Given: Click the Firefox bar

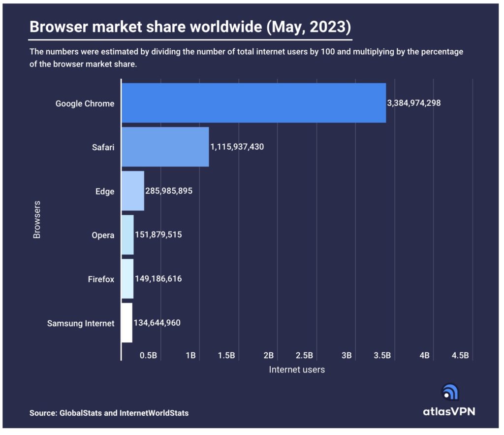Looking at the screenshot, I should (x=127, y=279).
